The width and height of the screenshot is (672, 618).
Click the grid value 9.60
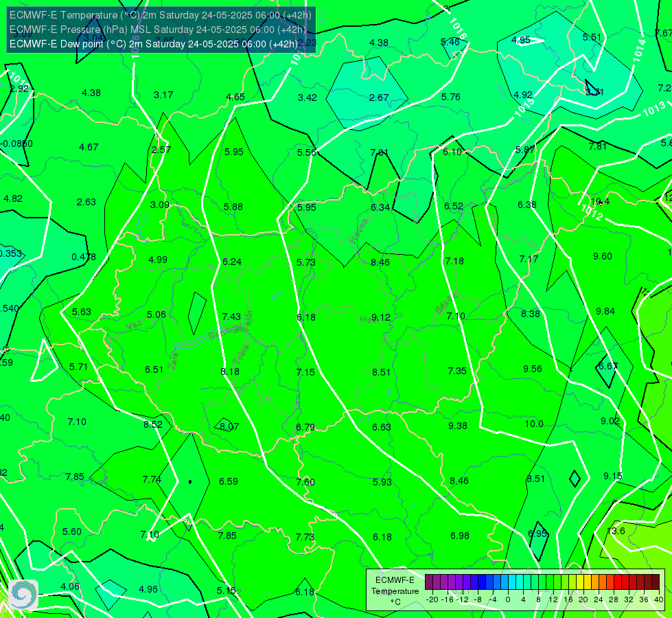pyautogui.click(x=603, y=256)
